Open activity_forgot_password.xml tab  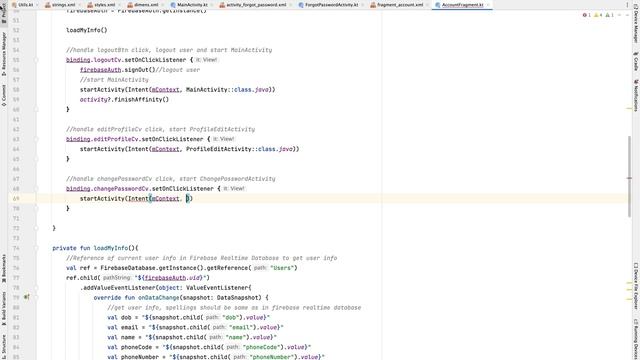click(256, 5)
